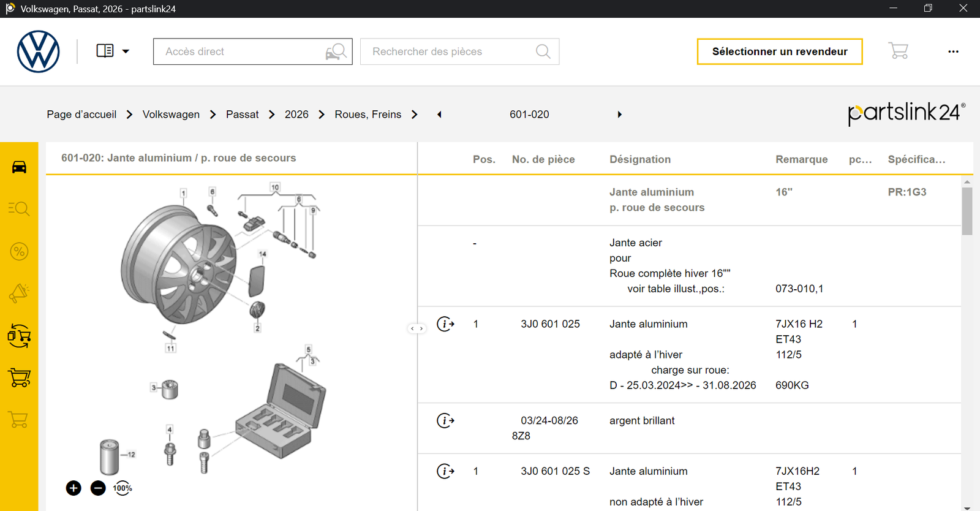This screenshot has height=511, width=980.
Task: Click the illustration title 601-020: Jante aluminium
Action: (x=178, y=158)
